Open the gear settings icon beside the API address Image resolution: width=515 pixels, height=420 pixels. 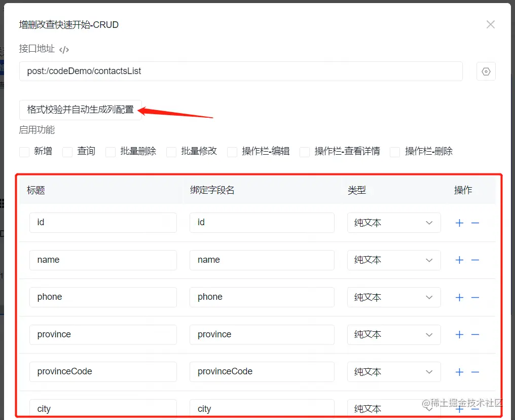[x=486, y=72]
